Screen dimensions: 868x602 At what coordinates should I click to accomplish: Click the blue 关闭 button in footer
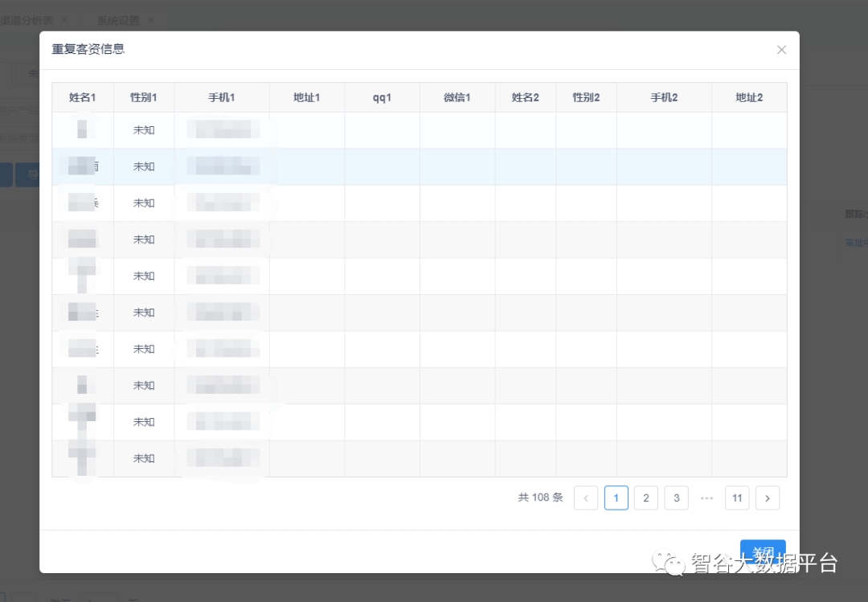(x=763, y=553)
